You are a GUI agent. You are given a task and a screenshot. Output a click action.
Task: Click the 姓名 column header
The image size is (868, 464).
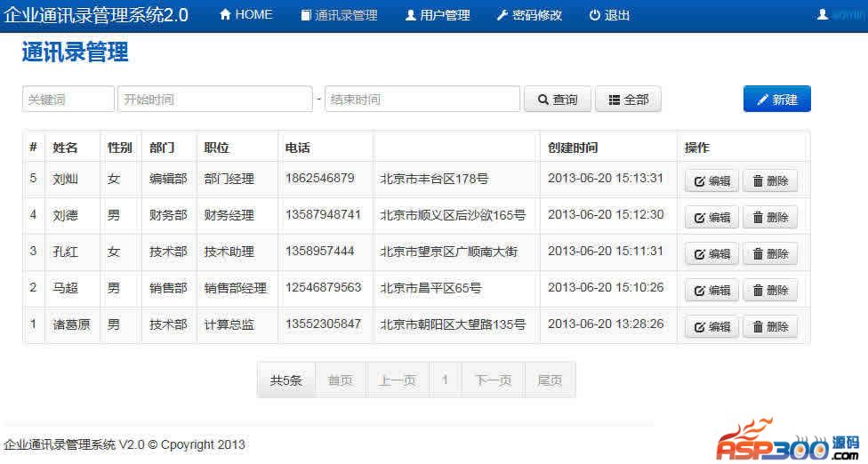click(65, 148)
